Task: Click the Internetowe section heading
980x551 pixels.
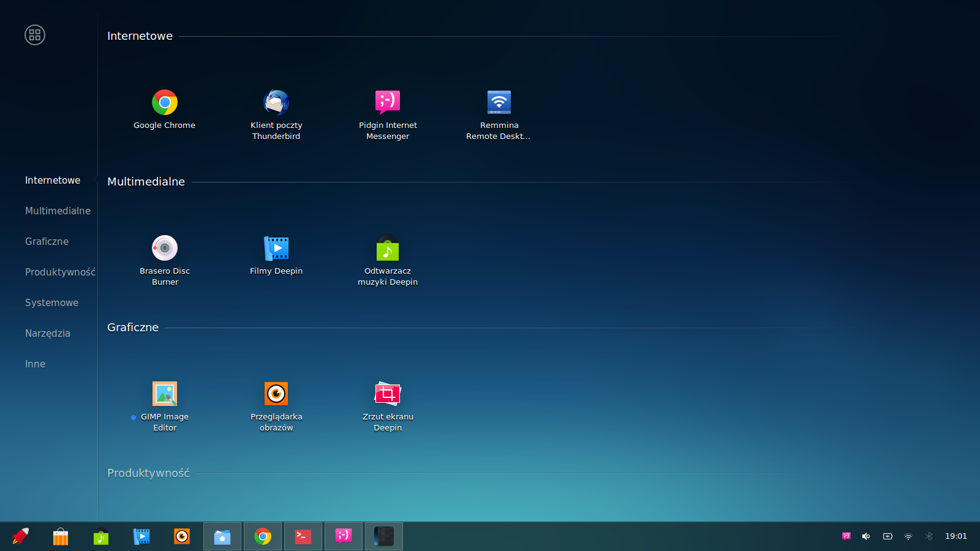Action: click(x=140, y=36)
